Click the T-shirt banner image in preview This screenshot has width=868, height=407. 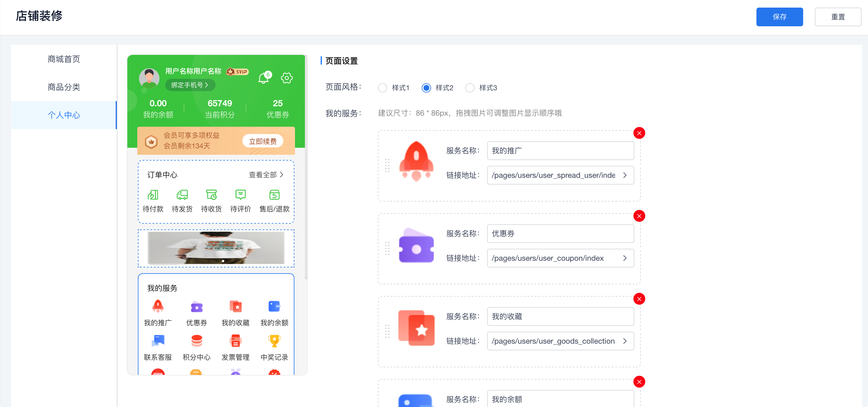(x=216, y=248)
